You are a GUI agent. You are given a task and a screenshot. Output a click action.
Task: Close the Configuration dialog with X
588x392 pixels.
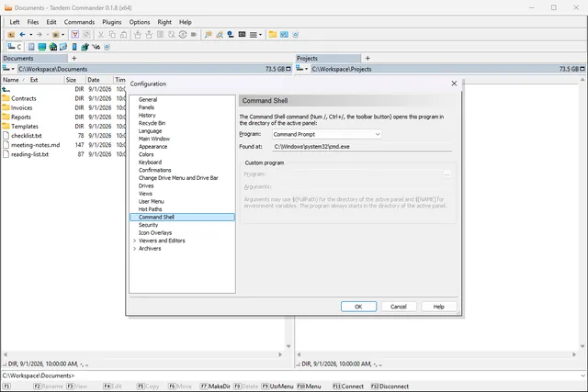pos(454,84)
